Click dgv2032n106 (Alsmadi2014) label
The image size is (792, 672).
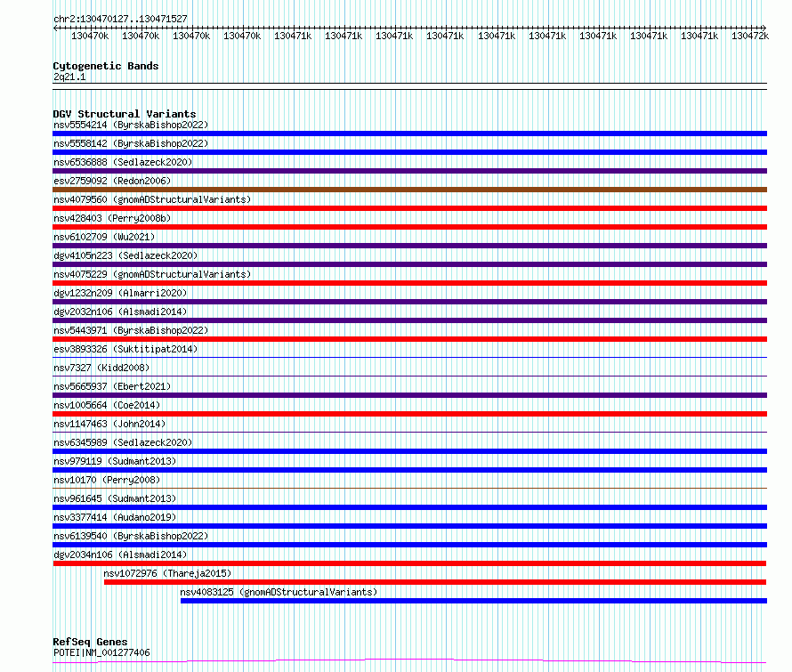coord(120,312)
